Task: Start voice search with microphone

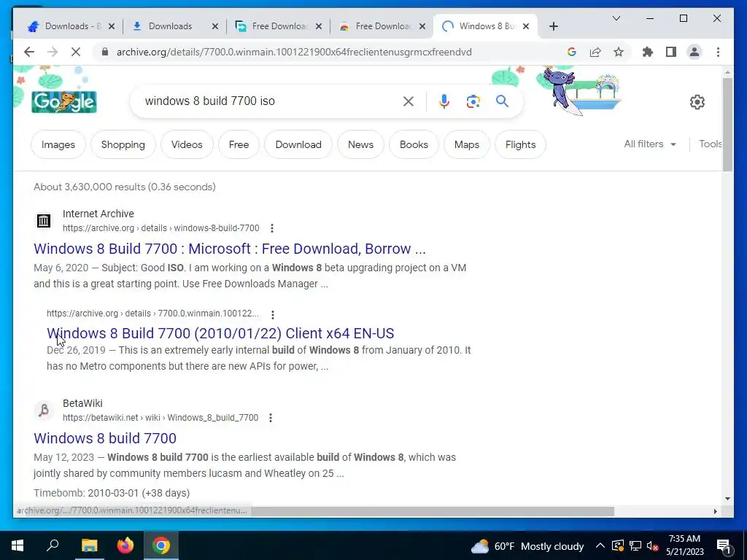Action: (x=444, y=101)
